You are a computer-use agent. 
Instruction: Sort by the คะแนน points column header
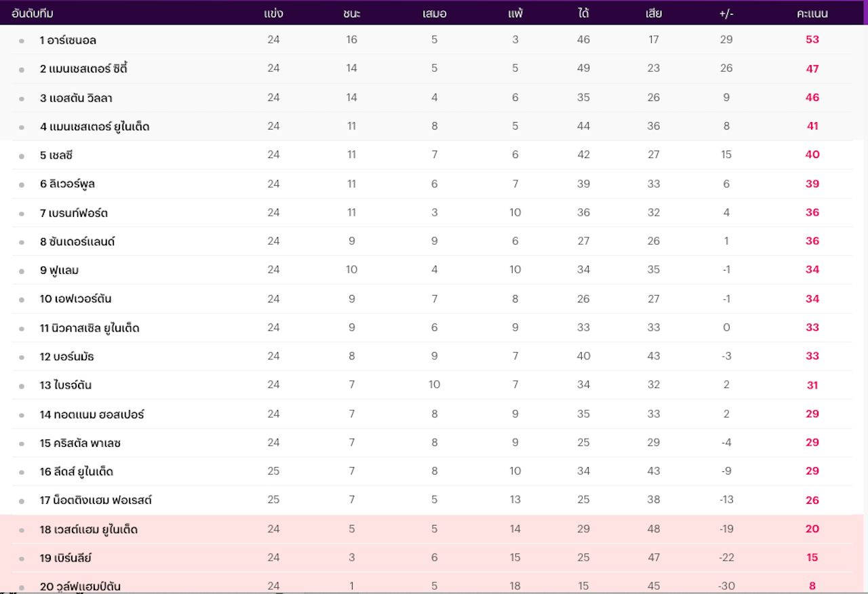812,14
